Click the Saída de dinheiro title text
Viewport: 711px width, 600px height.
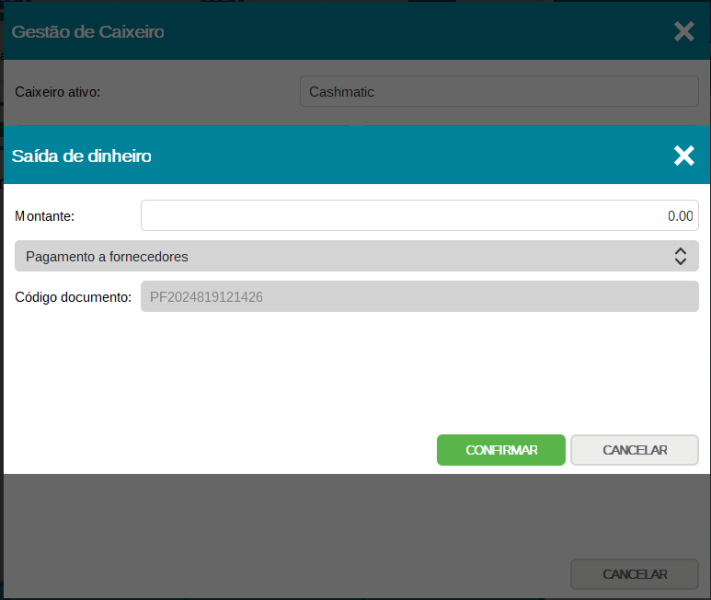point(82,156)
